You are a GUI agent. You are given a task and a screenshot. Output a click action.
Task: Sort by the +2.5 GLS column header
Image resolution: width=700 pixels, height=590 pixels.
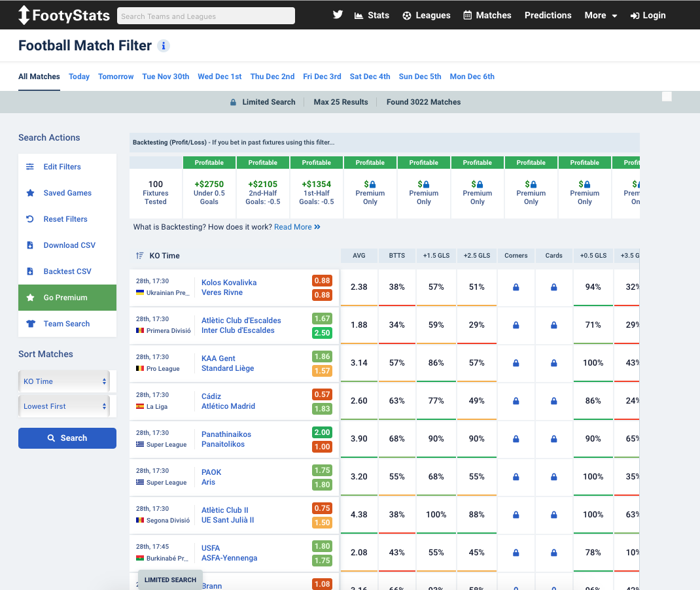477,255
